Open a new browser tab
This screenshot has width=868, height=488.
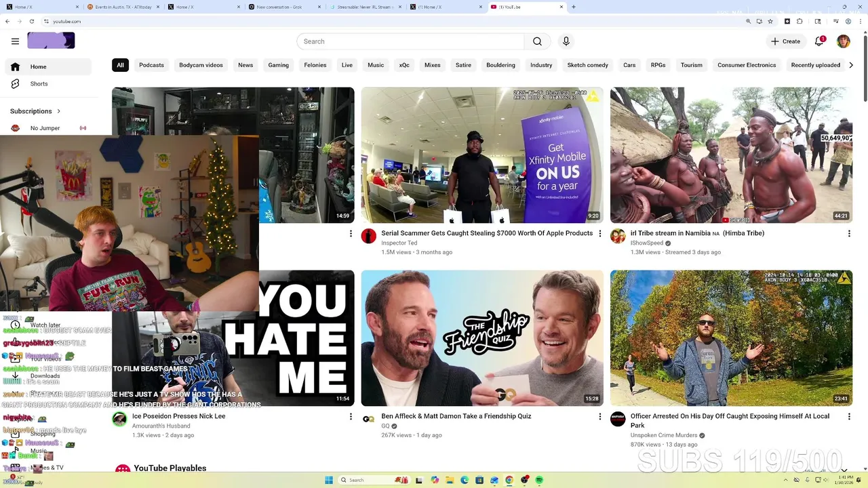click(574, 7)
